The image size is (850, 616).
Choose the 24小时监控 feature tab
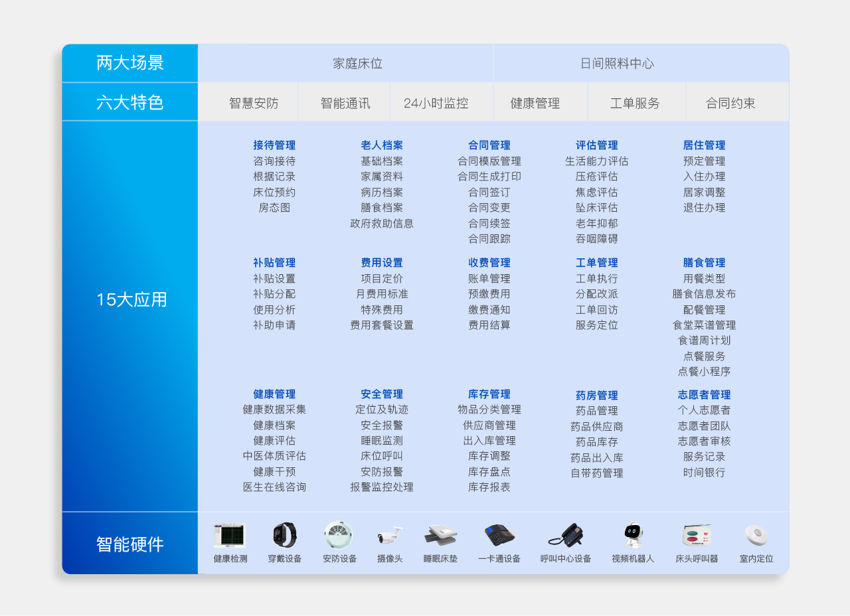coord(436,104)
